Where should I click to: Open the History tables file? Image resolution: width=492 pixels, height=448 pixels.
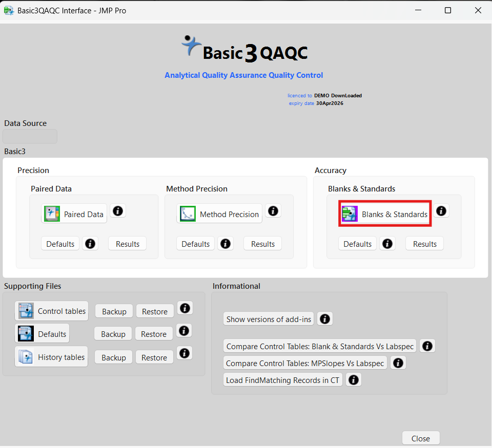(x=51, y=357)
